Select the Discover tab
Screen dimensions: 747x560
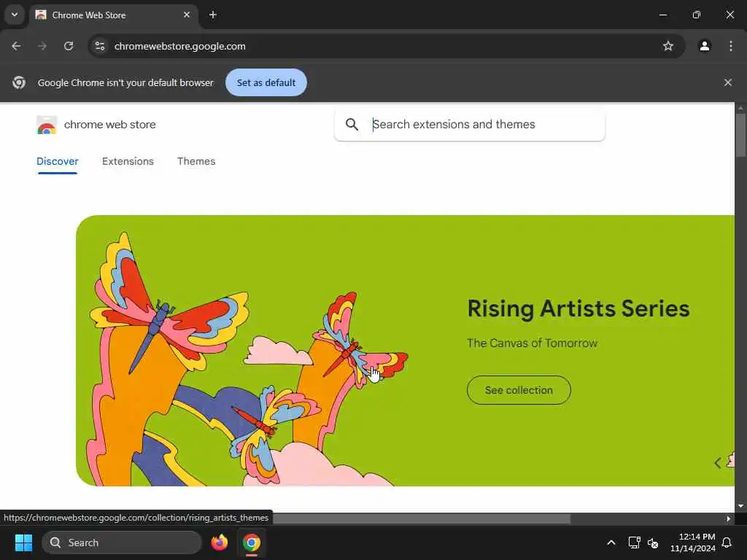[57, 161]
